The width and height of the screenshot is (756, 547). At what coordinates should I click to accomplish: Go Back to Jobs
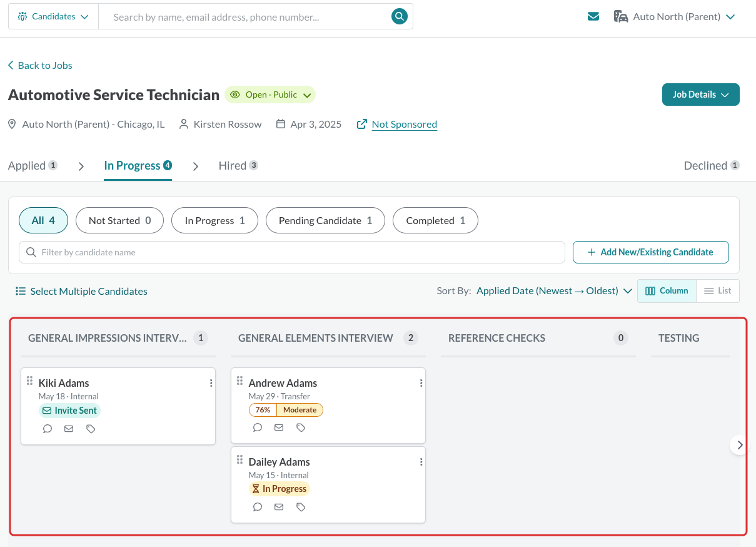coord(40,65)
